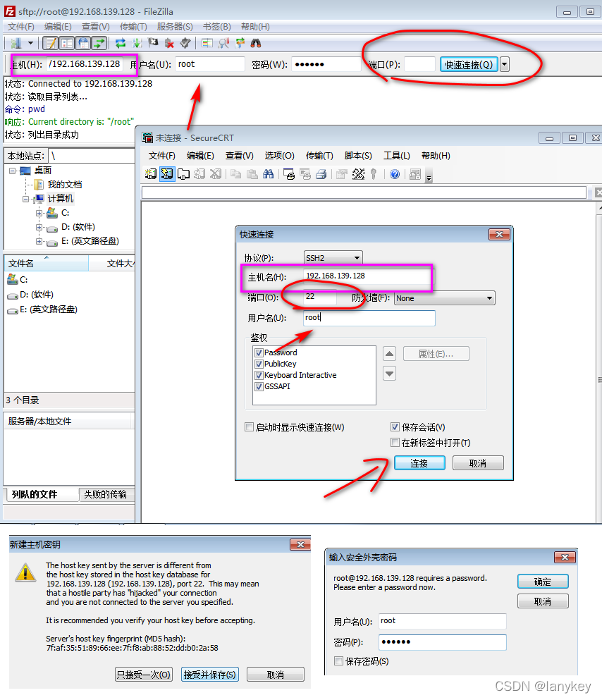Expand the E: (英文路径盘) tree node

pyautogui.click(x=39, y=241)
